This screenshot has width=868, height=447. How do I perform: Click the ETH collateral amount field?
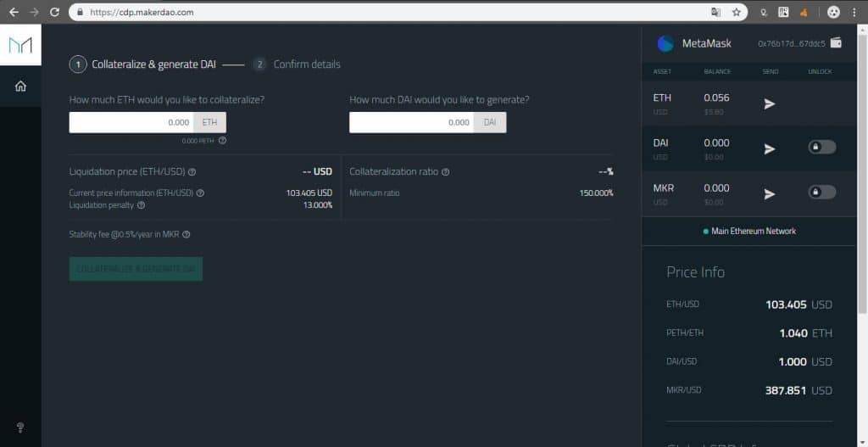pyautogui.click(x=131, y=122)
